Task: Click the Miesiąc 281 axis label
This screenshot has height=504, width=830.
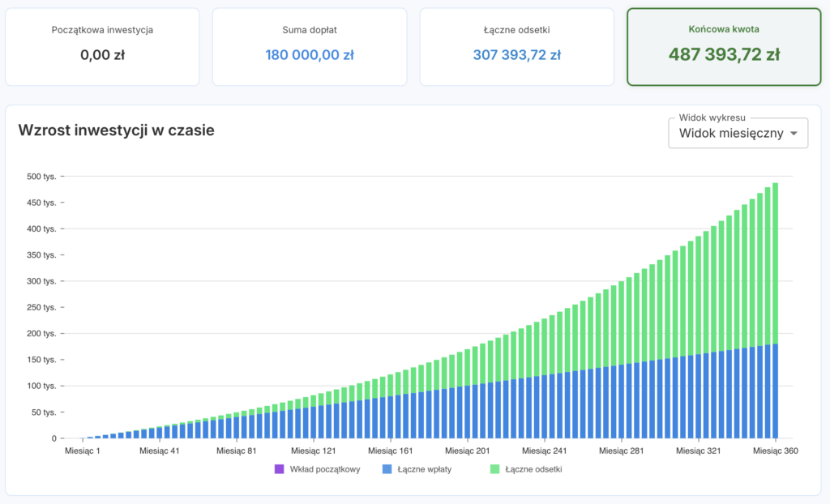Action: [622, 451]
